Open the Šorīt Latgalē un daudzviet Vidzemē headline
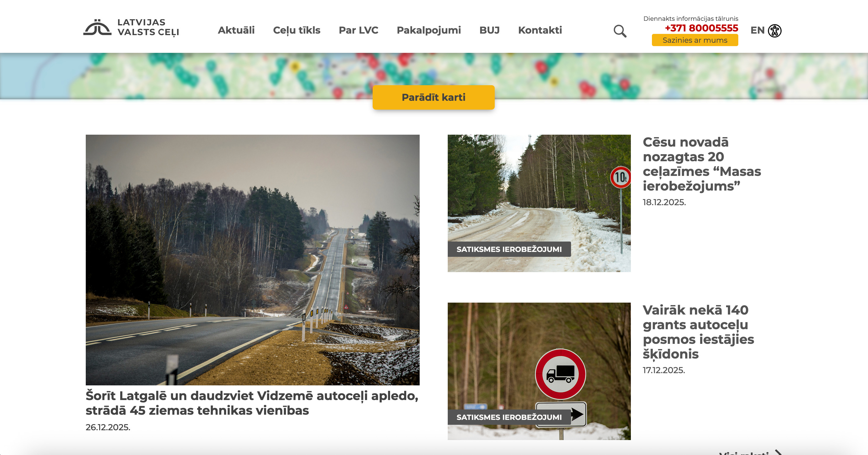The height and width of the screenshot is (455, 868). (x=251, y=403)
